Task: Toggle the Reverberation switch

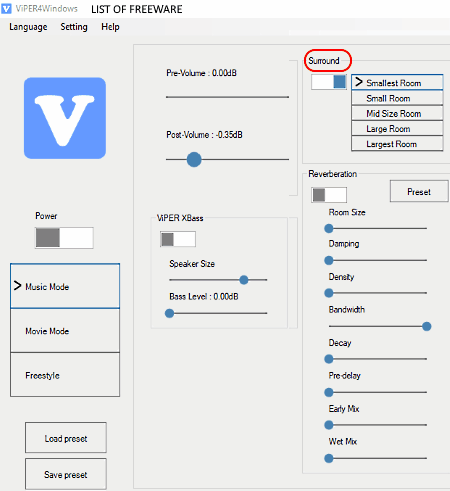Action: [329, 195]
